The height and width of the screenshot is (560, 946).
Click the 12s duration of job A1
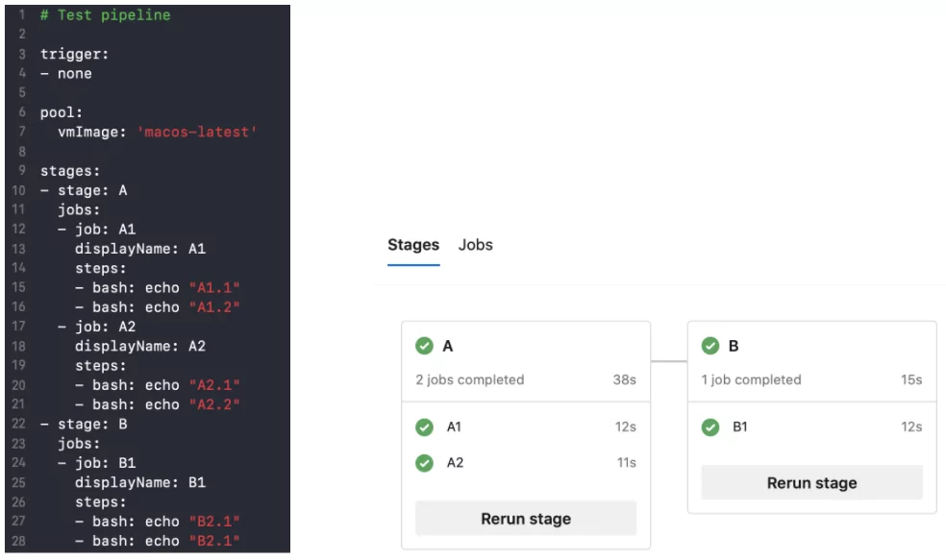click(625, 426)
